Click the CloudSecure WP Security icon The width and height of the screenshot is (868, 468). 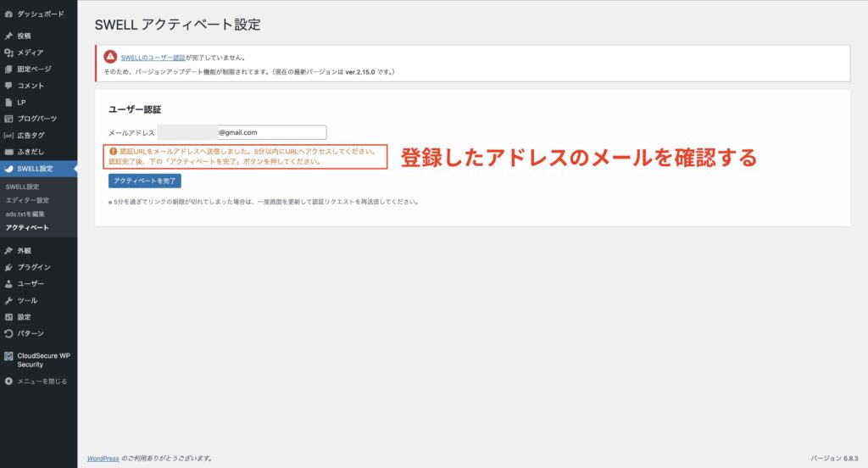8,356
